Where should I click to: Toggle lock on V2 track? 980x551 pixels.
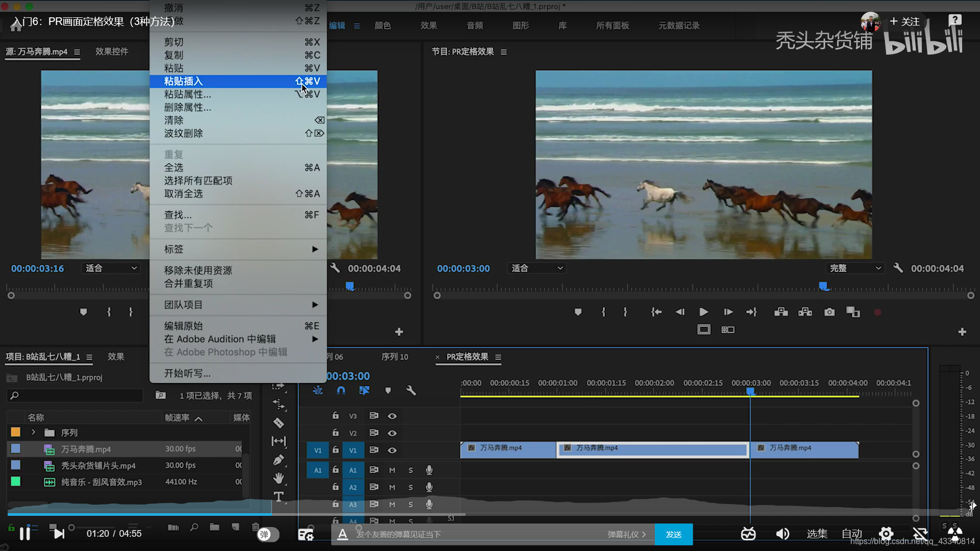[x=335, y=433]
